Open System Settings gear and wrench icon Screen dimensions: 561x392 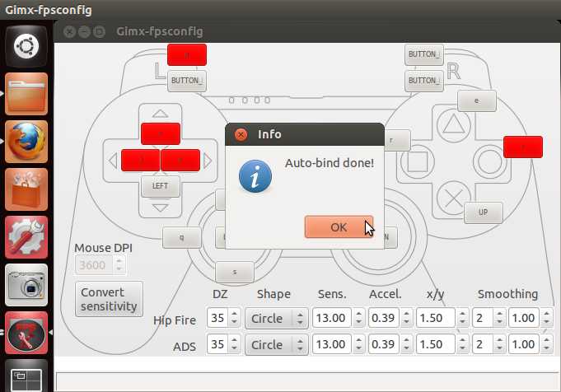coord(26,237)
